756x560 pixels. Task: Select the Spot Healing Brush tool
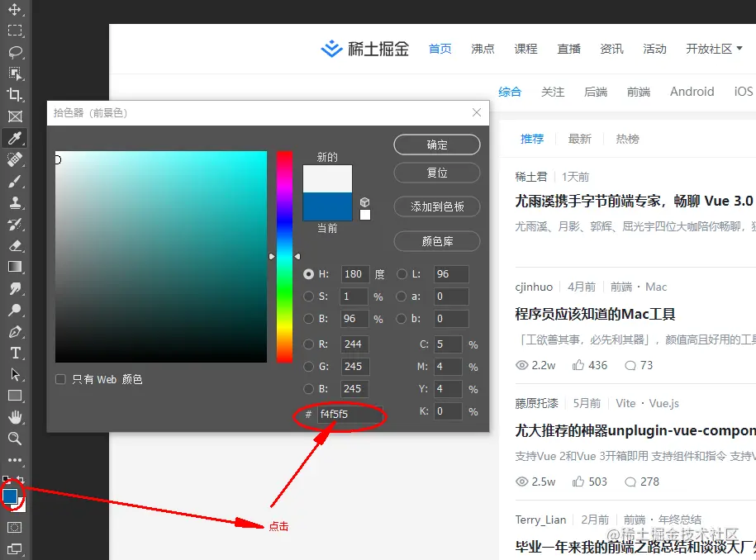pos(15,159)
